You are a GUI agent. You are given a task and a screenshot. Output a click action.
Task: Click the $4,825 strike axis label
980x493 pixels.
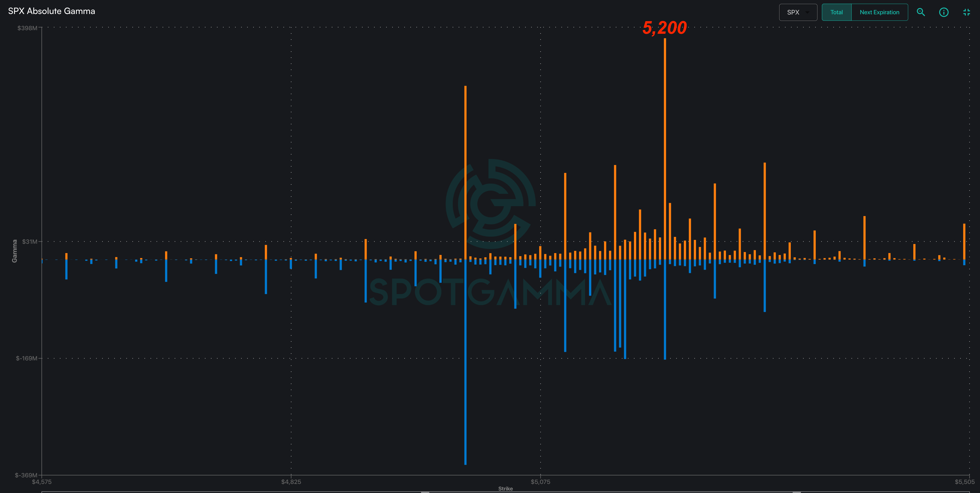[291, 482]
